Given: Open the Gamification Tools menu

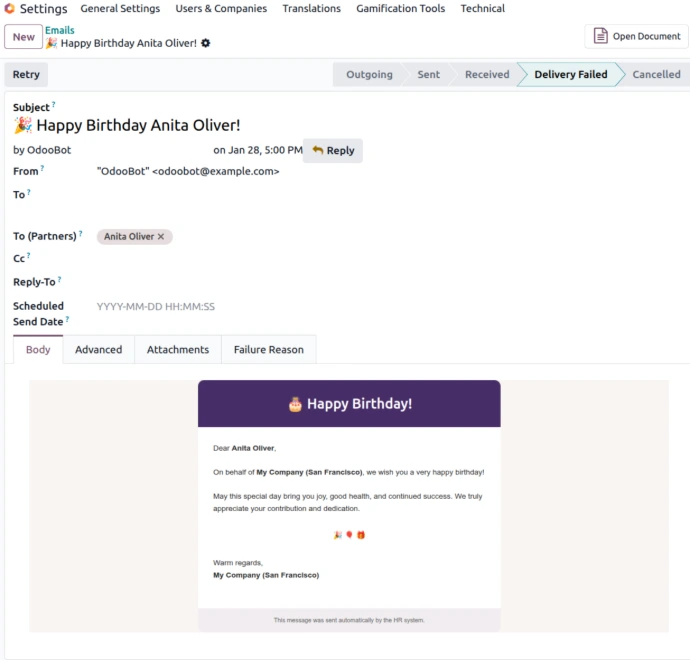Looking at the screenshot, I should pos(400,9).
